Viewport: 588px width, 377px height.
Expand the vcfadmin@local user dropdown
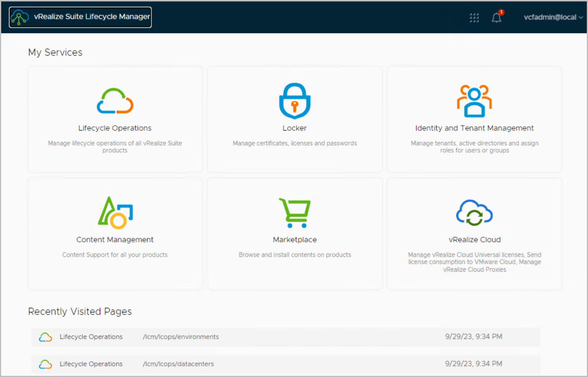point(553,17)
